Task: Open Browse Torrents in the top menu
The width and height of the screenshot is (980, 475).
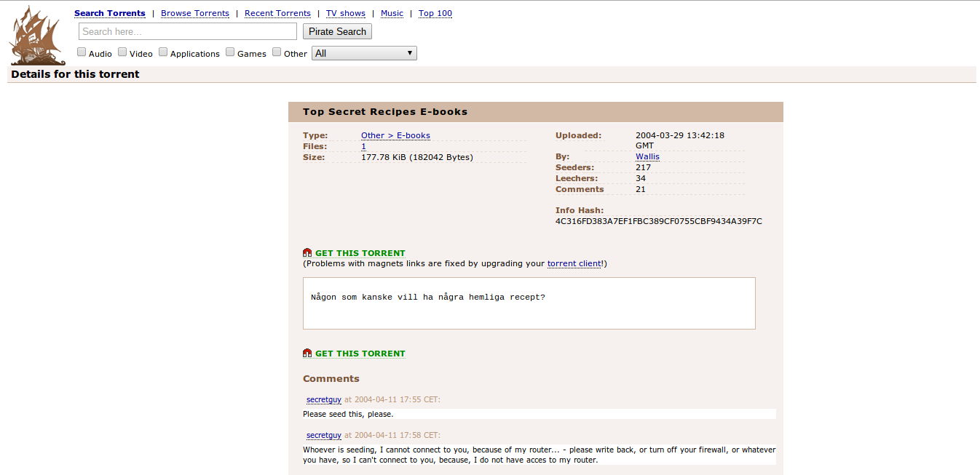Action: (195, 13)
